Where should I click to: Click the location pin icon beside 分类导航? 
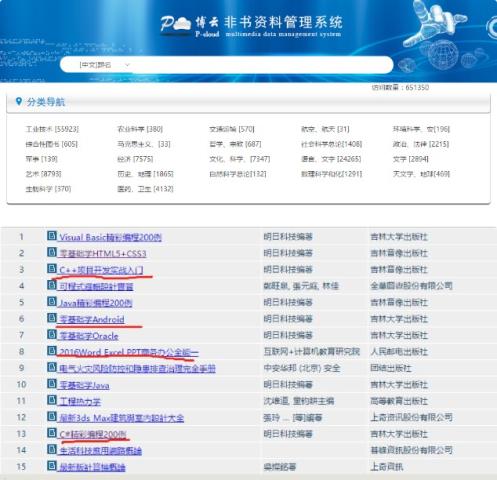point(19,101)
